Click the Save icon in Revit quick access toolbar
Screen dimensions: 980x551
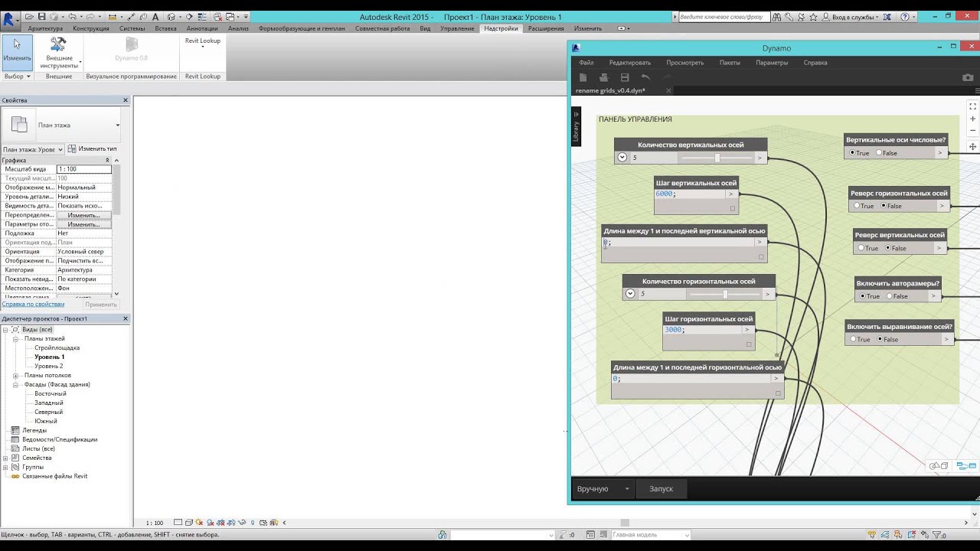pyautogui.click(x=41, y=17)
